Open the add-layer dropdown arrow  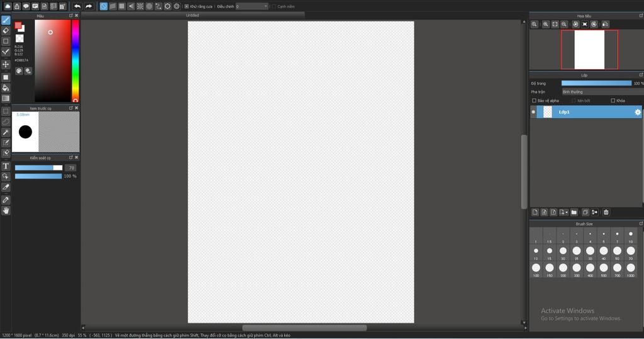click(567, 213)
